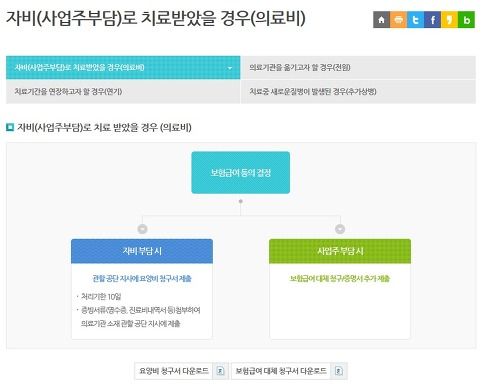This screenshot has height=384, width=500.
Task: Click the page title 자비(사업주부담)로 치료받았을 경우(의료비)
Action: click(x=156, y=18)
